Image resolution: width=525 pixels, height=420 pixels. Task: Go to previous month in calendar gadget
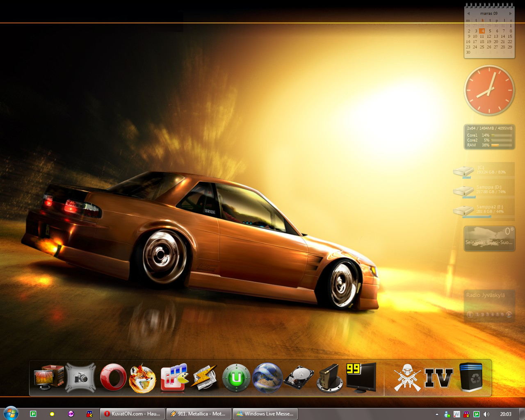point(468,14)
